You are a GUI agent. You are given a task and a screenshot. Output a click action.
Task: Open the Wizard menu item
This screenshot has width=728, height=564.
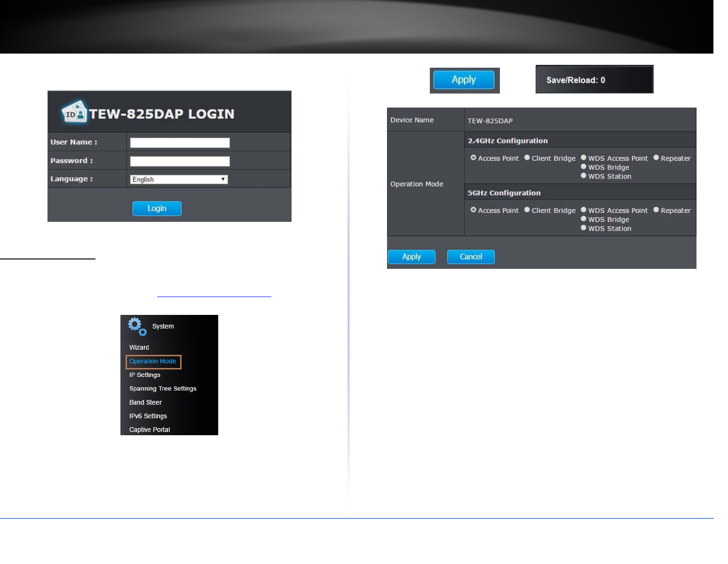click(139, 347)
